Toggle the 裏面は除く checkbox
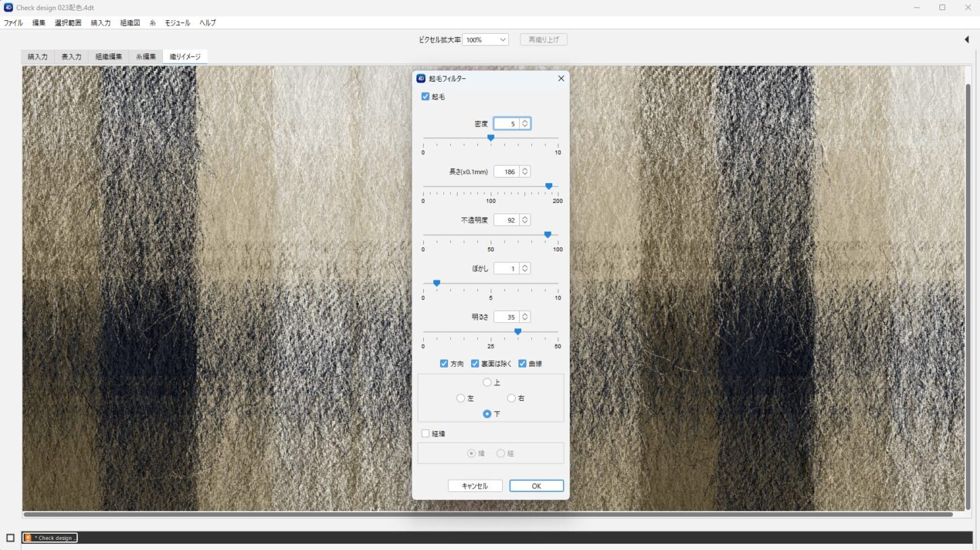980x550 pixels. (475, 364)
